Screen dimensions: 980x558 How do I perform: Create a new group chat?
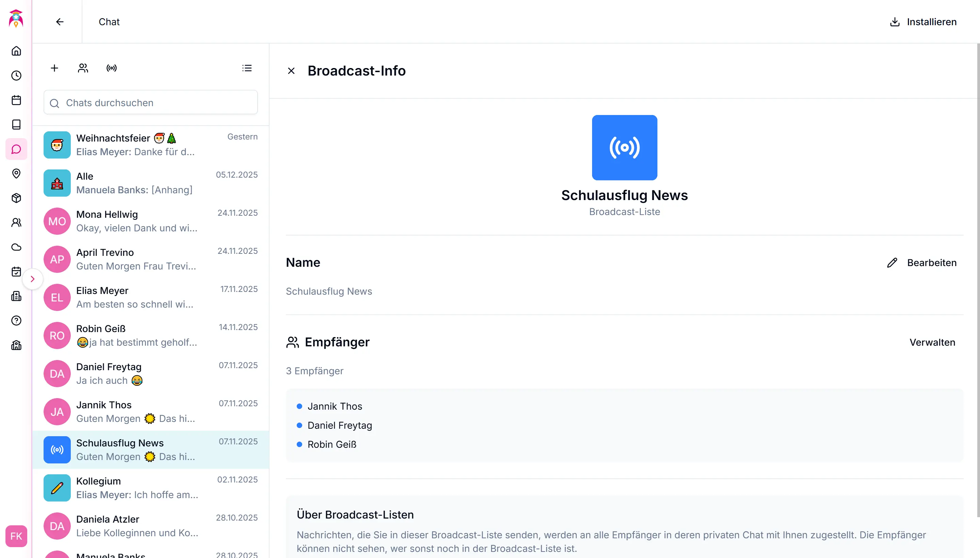[x=83, y=68]
